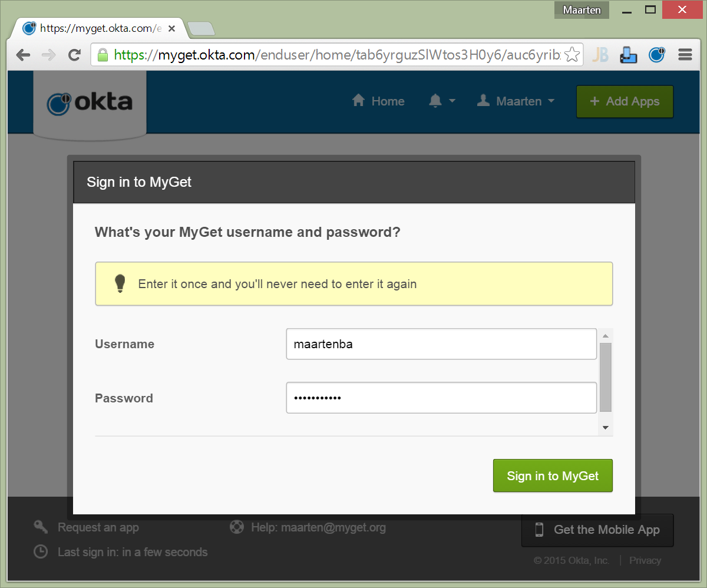Click the Okta logo
This screenshot has width=707, height=588.
point(90,103)
